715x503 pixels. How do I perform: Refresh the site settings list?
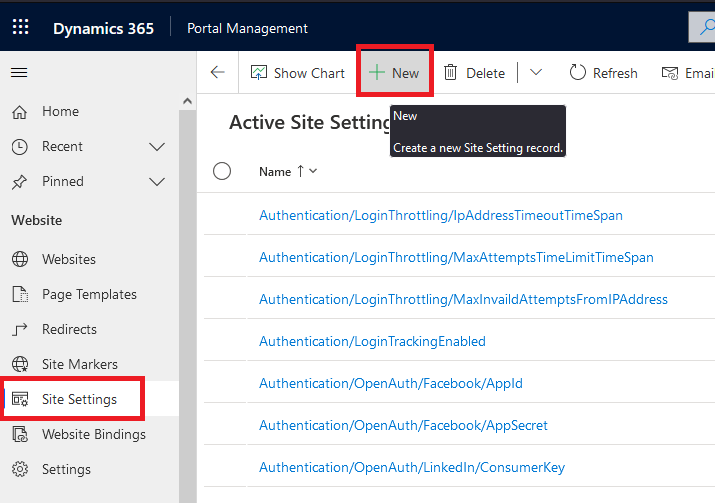click(x=603, y=73)
